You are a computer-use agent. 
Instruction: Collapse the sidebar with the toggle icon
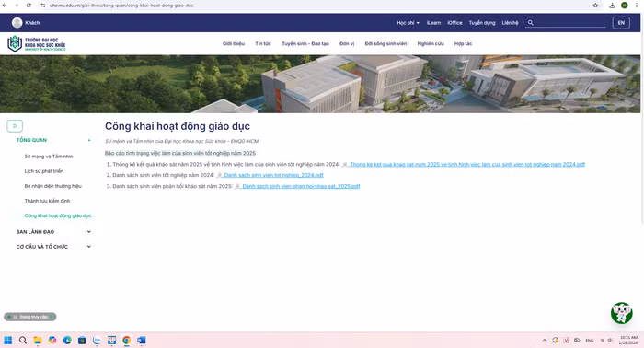click(x=15, y=126)
